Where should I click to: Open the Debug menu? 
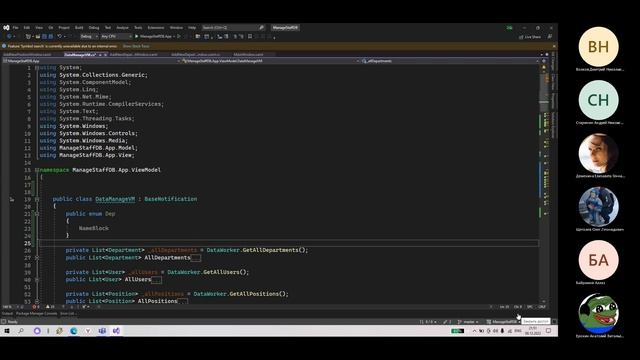(94, 28)
